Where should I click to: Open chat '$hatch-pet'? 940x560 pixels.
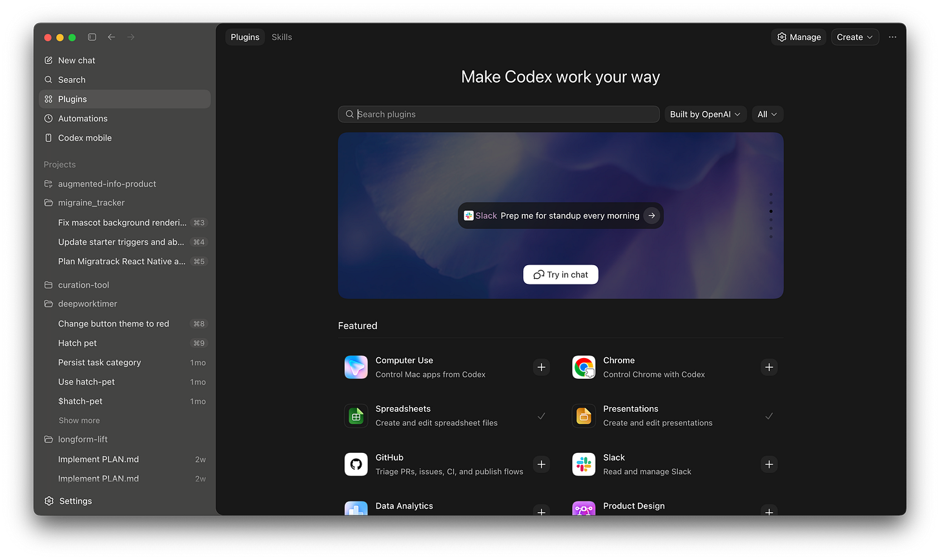point(125,401)
